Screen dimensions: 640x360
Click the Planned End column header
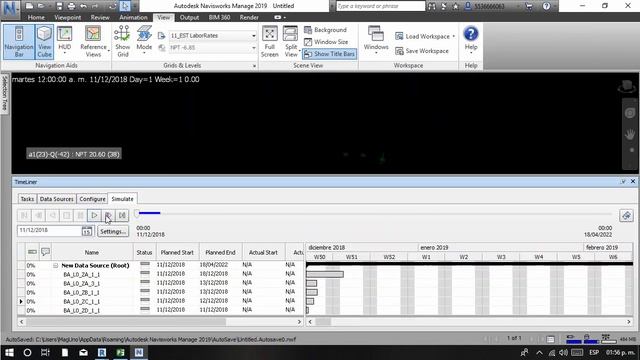(220, 252)
